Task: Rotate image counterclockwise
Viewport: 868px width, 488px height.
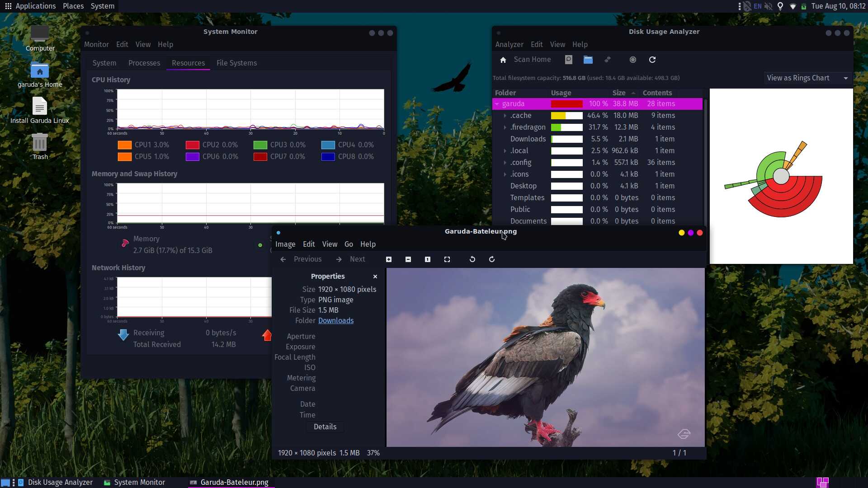Action: pyautogui.click(x=472, y=259)
